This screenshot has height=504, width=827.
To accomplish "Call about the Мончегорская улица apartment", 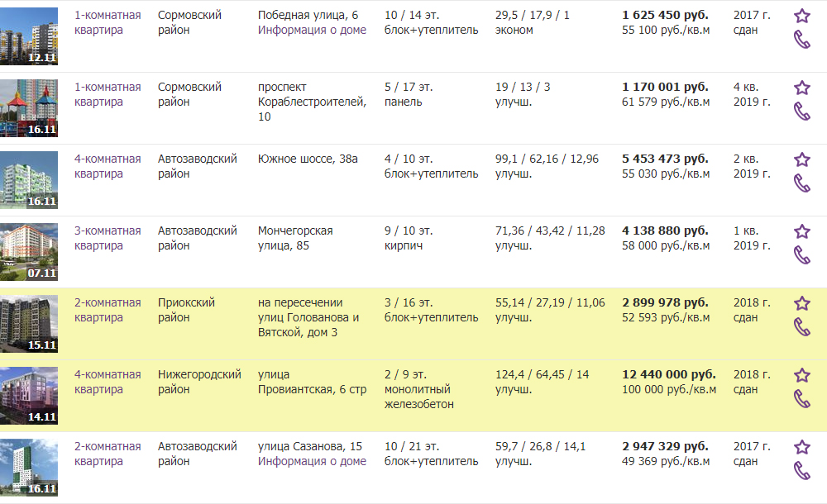I will coord(801,255).
